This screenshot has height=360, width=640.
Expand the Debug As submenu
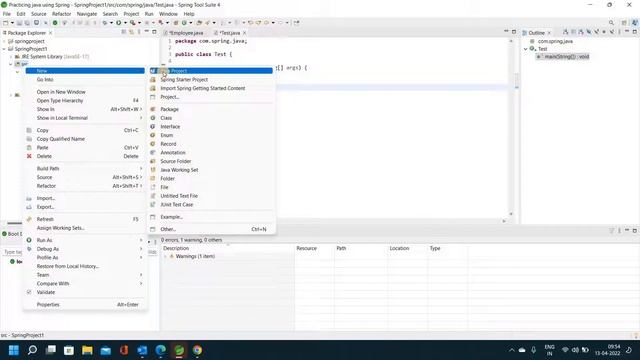85,249
